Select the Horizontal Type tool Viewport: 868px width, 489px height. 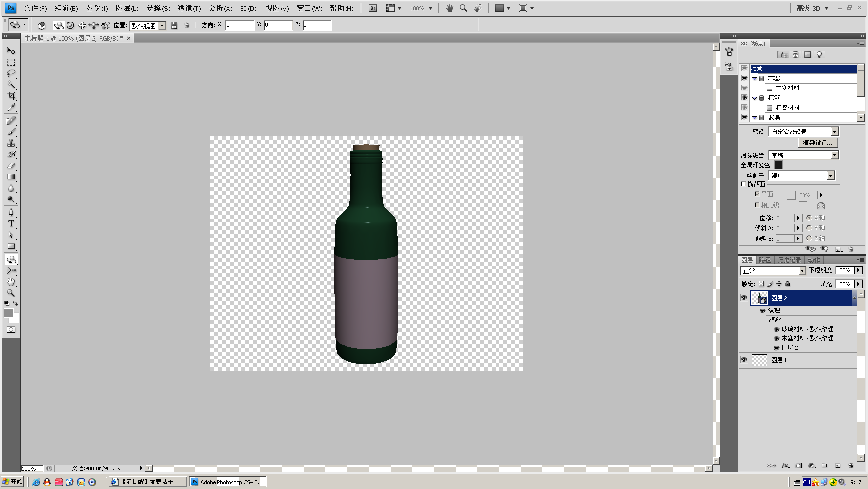click(11, 223)
